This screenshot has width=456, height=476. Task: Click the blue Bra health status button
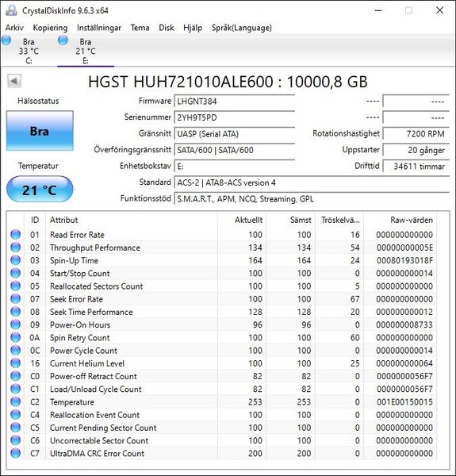tap(40, 131)
